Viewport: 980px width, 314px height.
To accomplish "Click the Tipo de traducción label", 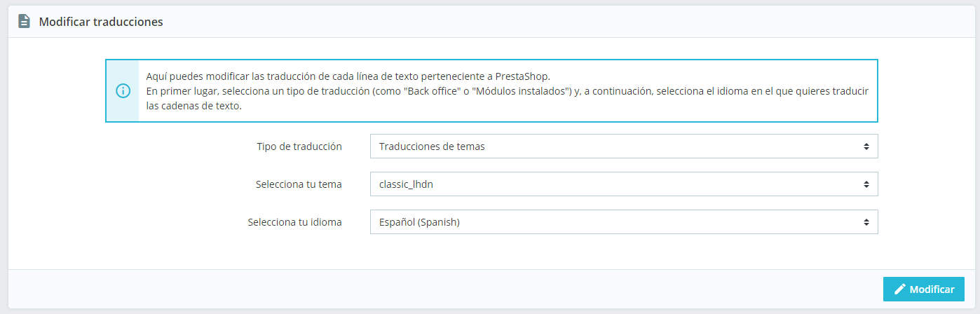I will tap(299, 146).
